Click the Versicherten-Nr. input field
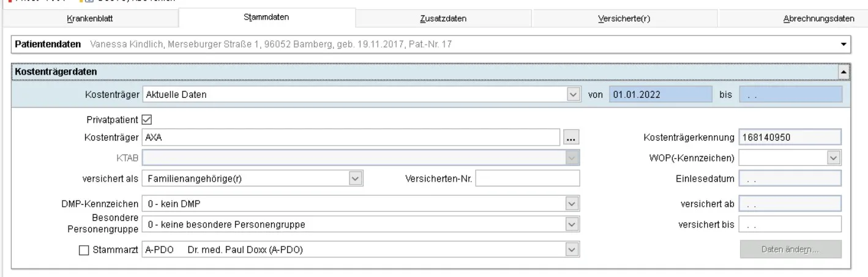The height and width of the screenshot is (277, 868). tap(527, 178)
